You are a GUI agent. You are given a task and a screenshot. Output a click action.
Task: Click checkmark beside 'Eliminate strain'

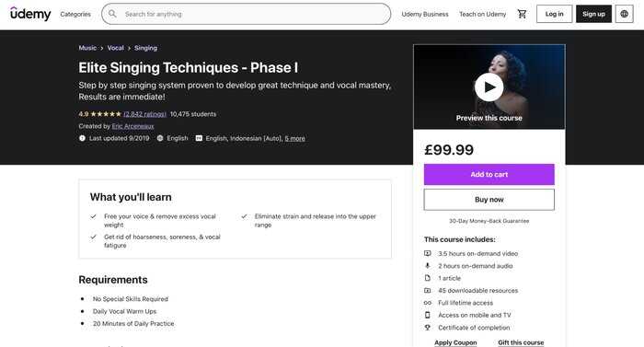click(x=244, y=216)
